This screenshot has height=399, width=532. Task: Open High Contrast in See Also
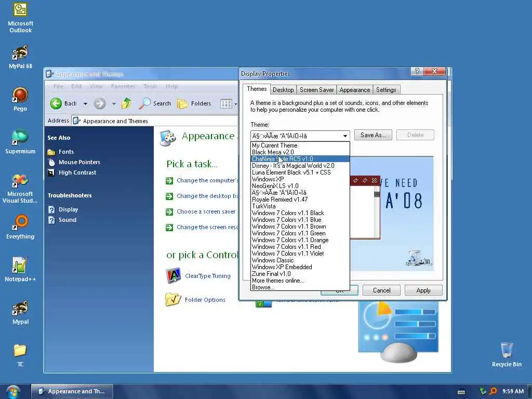click(77, 172)
